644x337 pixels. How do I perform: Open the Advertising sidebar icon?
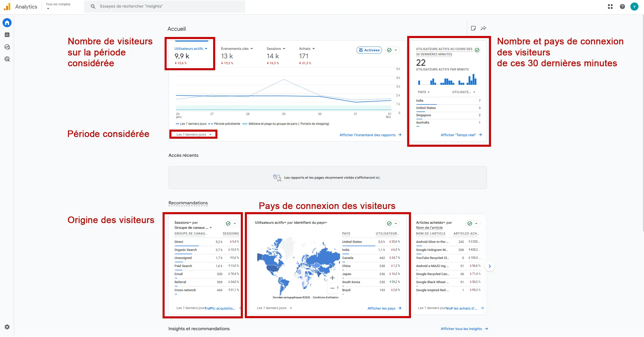click(7, 59)
